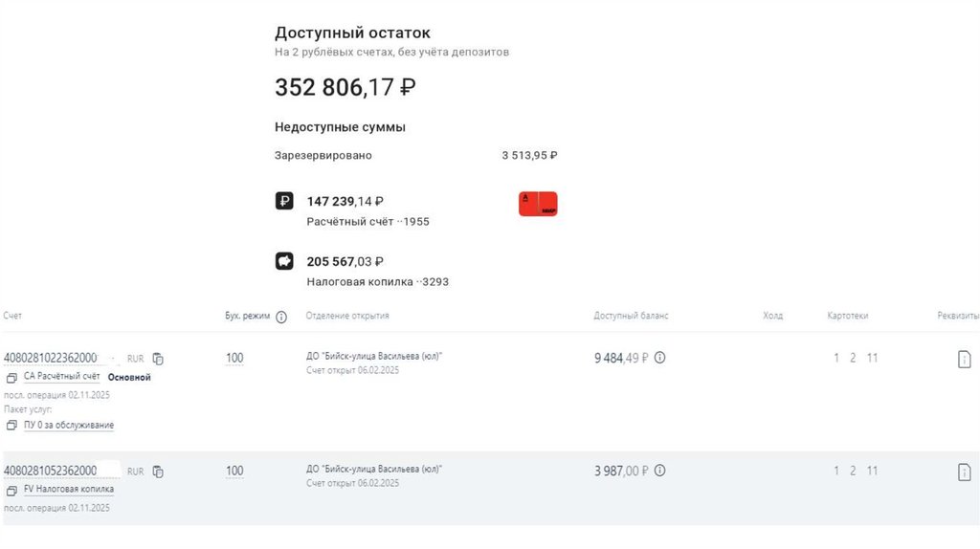This screenshot has height=549, width=980.
Task: Open the red bank card thumbnail
Action: (x=538, y=203)
